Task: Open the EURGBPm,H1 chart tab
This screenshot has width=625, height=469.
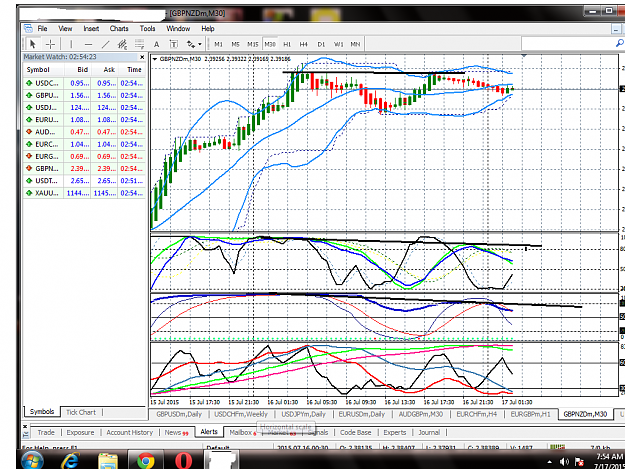Action: click(x=531, y=414)
